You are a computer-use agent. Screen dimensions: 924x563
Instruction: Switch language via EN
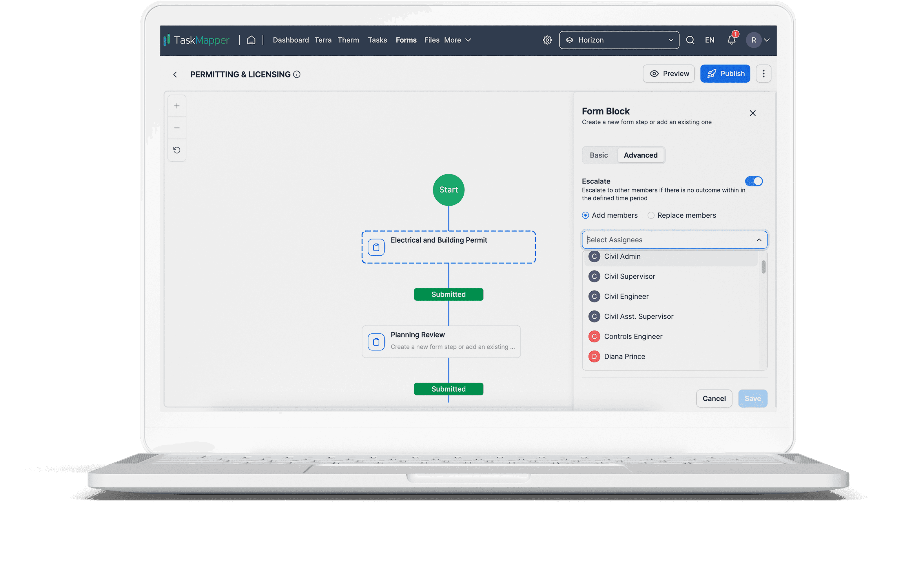click(710, 40)
